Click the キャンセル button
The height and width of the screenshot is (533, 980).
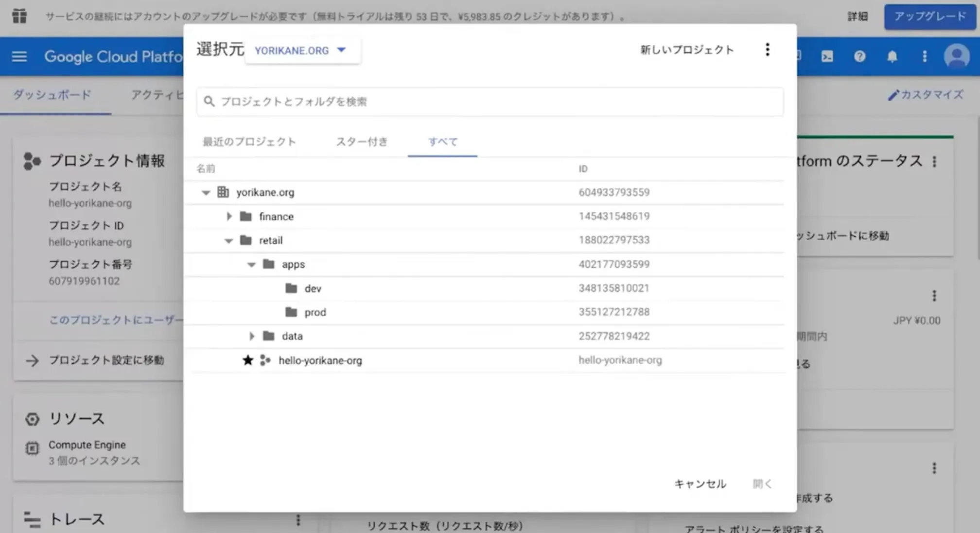click(700, 483)
